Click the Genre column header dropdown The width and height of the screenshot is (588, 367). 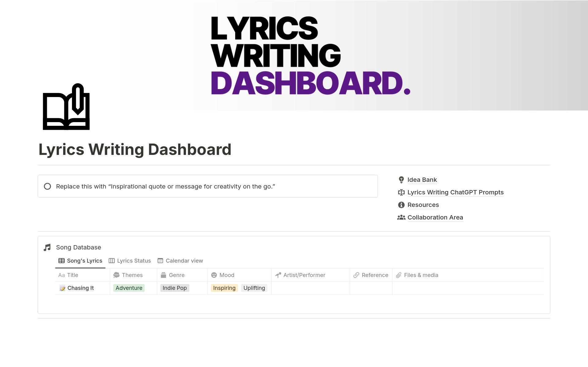point(177,275)
